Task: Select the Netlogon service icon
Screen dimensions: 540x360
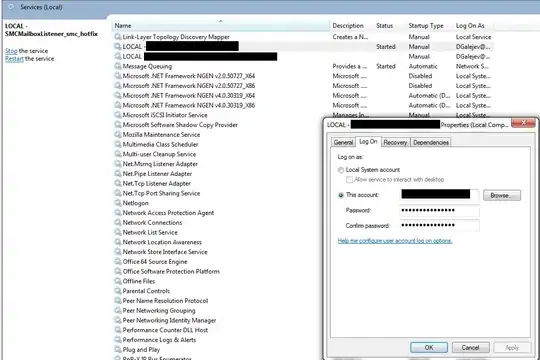Action: coord(118,203)
